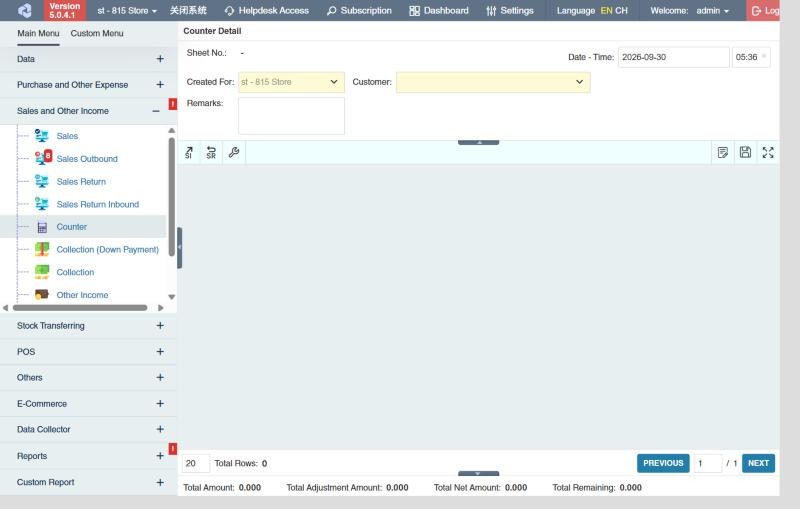Click the Version 5.0.4.1 badge
This screenshot has height=509, width=800.
click(65, 10)
